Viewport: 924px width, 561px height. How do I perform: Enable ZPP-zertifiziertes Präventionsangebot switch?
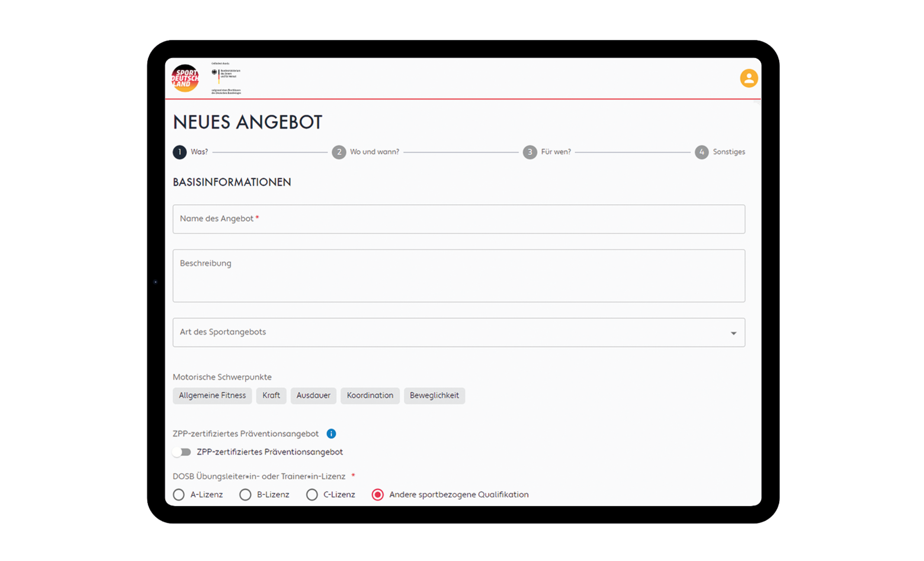[182, 452]
